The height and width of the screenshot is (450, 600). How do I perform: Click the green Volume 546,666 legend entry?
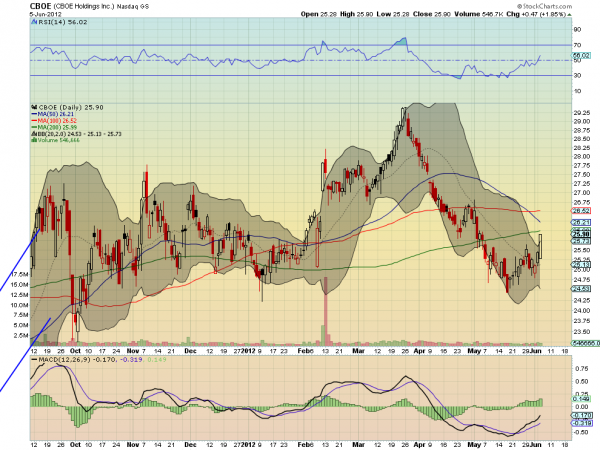(58, 140)
